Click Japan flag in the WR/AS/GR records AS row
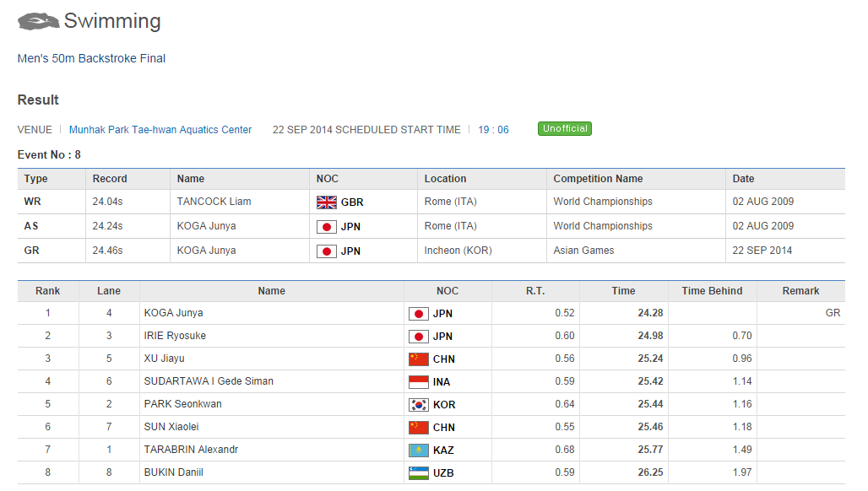This screenshot has width=868, height=491. [327, 227]
